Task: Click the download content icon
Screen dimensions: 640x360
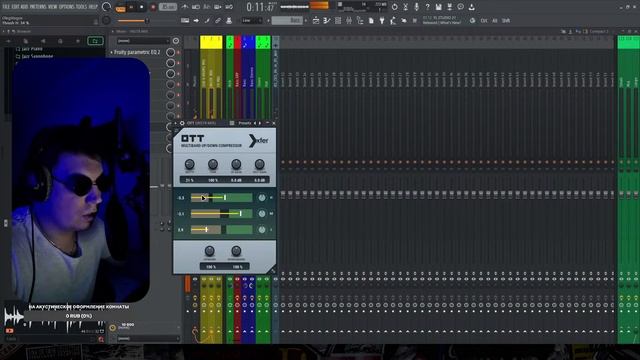Action: click(x=471, y=7)
